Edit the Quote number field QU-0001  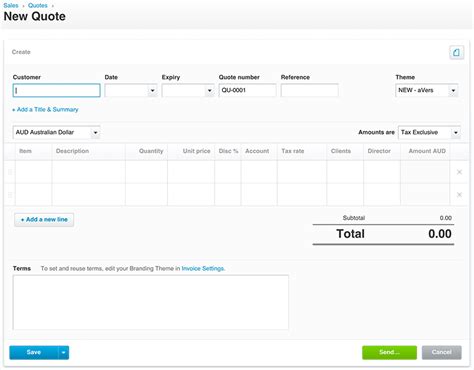point(247,91)
